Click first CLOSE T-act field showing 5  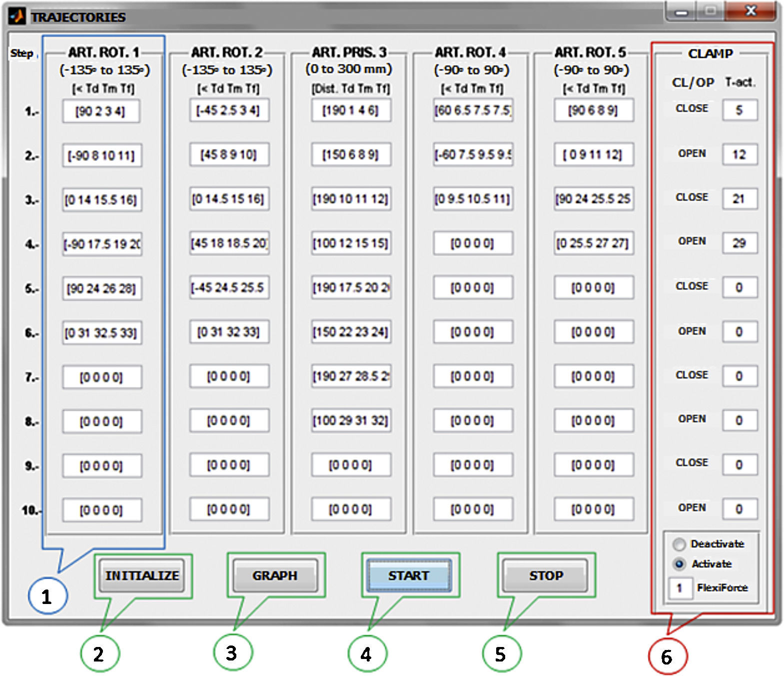[x=739, y=110]
